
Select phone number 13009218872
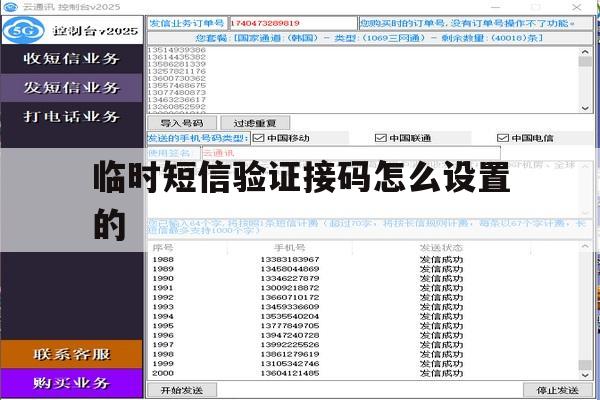coord(290,288)
